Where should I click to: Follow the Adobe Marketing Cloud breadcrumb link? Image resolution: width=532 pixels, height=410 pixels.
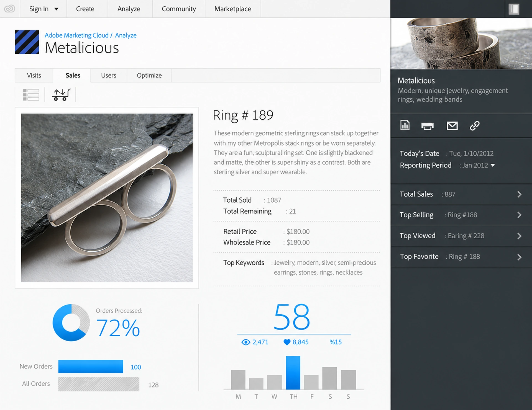tap(76, 35)
